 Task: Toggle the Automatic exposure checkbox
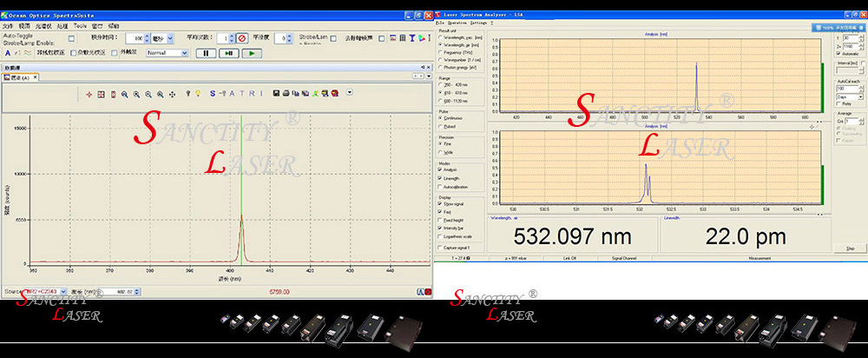(x=839, y=54)
